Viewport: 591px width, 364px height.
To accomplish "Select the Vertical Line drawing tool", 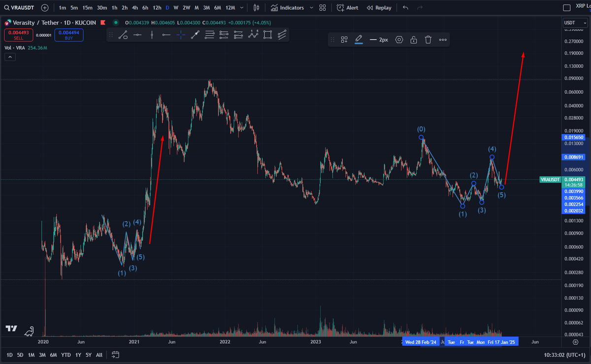I will point(152,34).
